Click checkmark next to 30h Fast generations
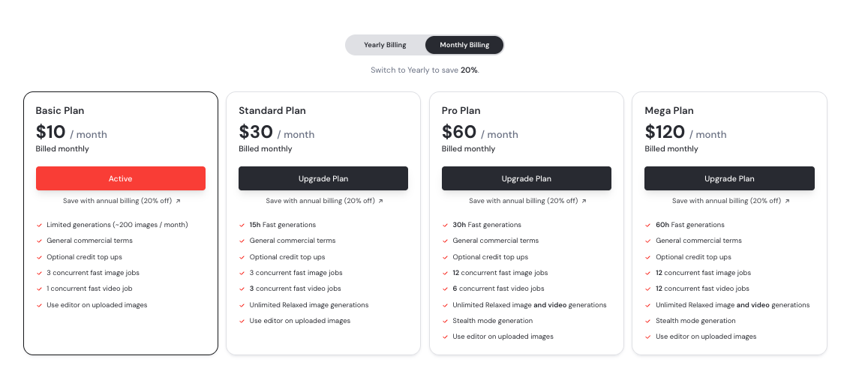The height and width of the screenshot is (380, 868). (445, 225)
